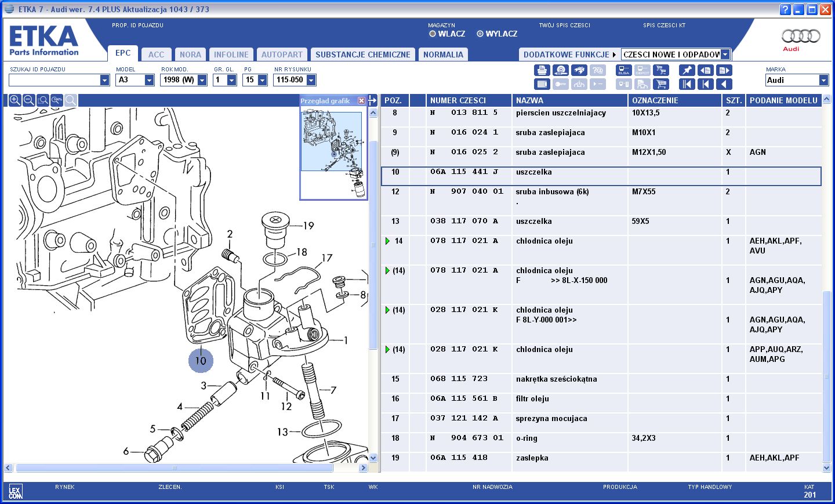Click the PODANIE MODELU column header

[783, 100]
